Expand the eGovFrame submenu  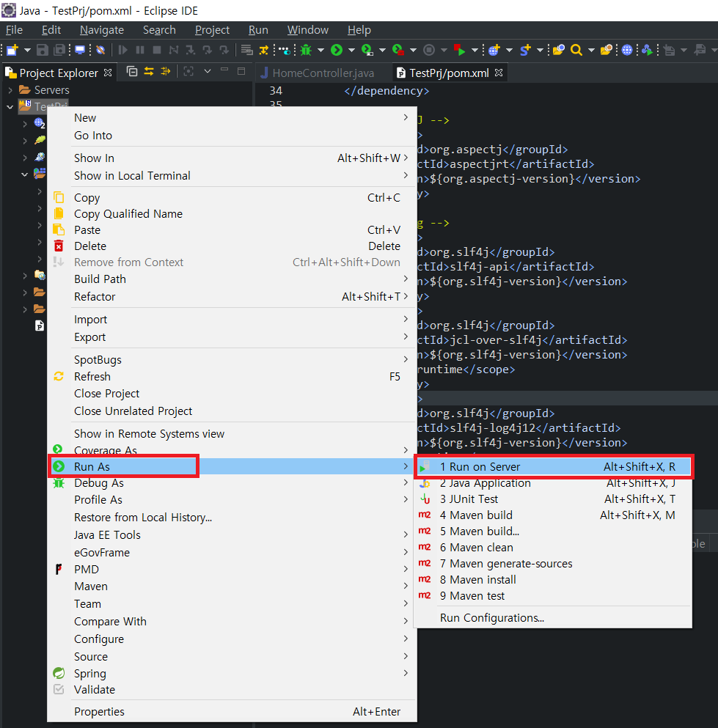pos(232,553)
